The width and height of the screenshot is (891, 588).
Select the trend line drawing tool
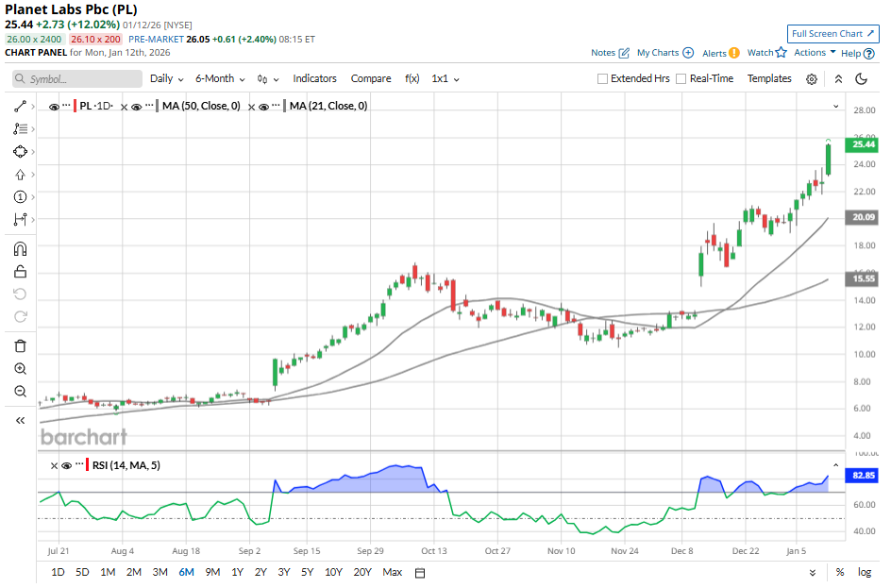click(20, 107)
